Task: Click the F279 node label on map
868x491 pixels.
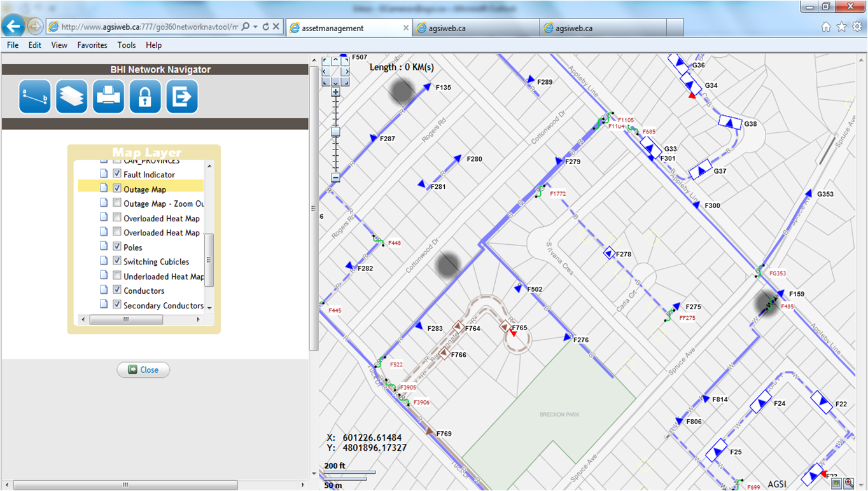Action: tap(573, 162)
